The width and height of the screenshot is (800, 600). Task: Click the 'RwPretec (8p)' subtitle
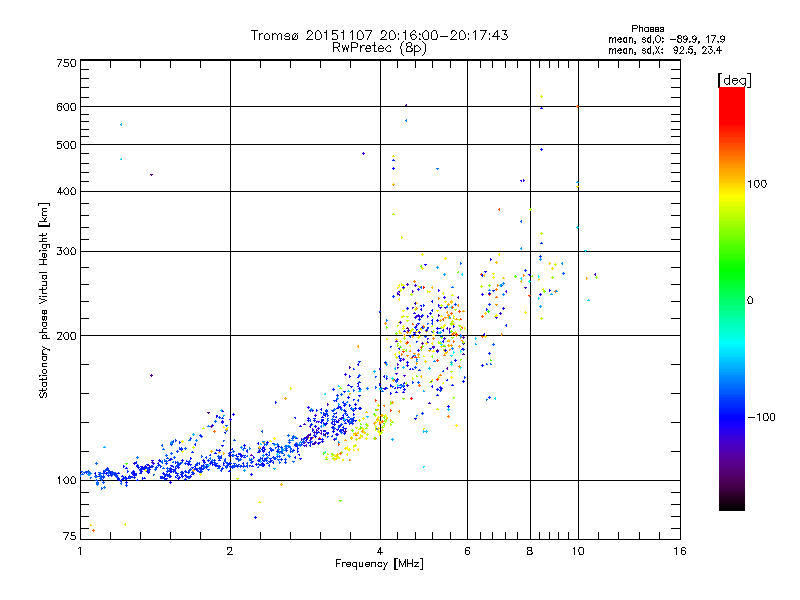tap(380, 48)
